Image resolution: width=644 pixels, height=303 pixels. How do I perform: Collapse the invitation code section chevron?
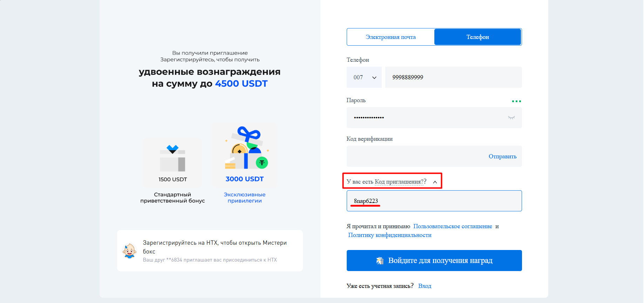tap(435, 182)
